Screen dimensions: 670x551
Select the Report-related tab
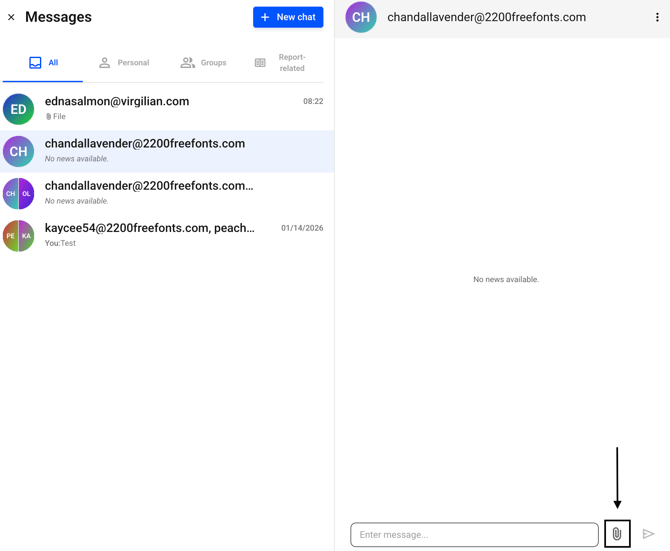[281, 63]
